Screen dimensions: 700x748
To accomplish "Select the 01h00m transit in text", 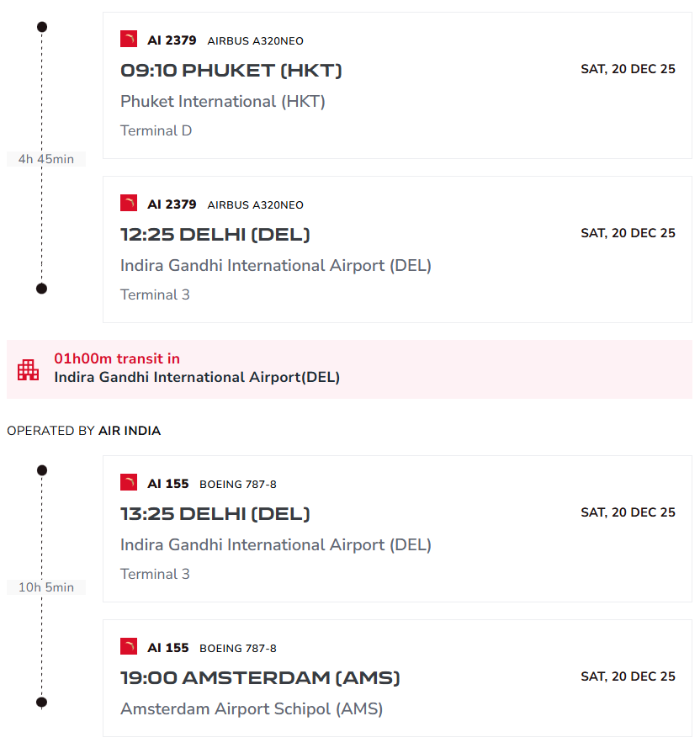I will pyautogui.click(x=117, y=359).
